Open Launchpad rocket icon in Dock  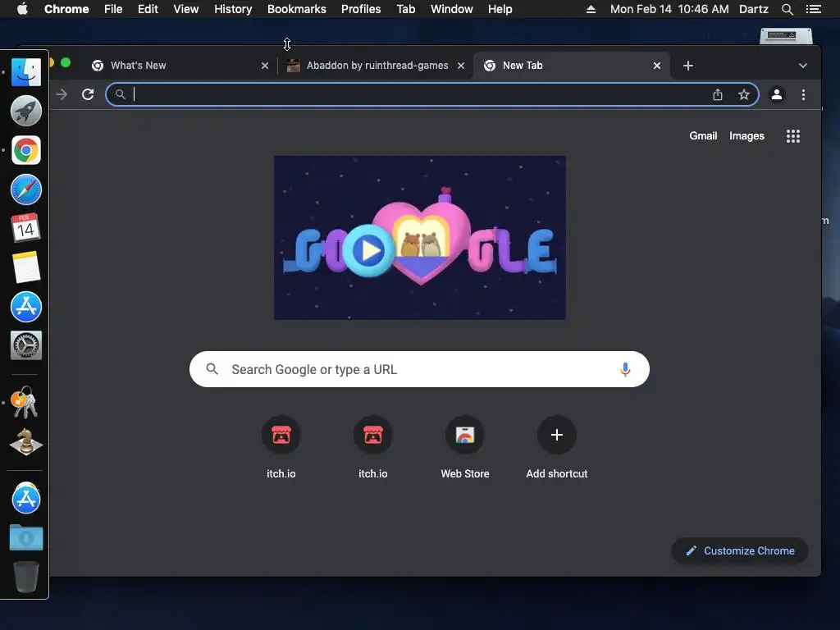25,111
